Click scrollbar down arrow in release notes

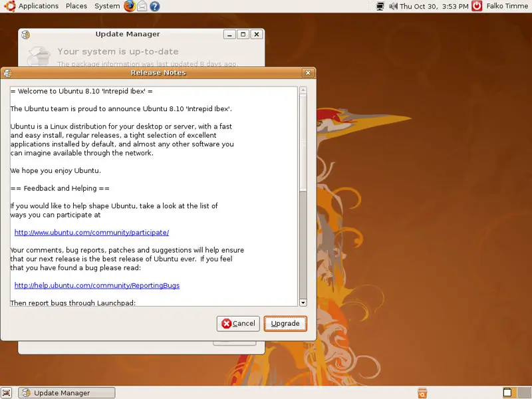[x=303, y=303]
